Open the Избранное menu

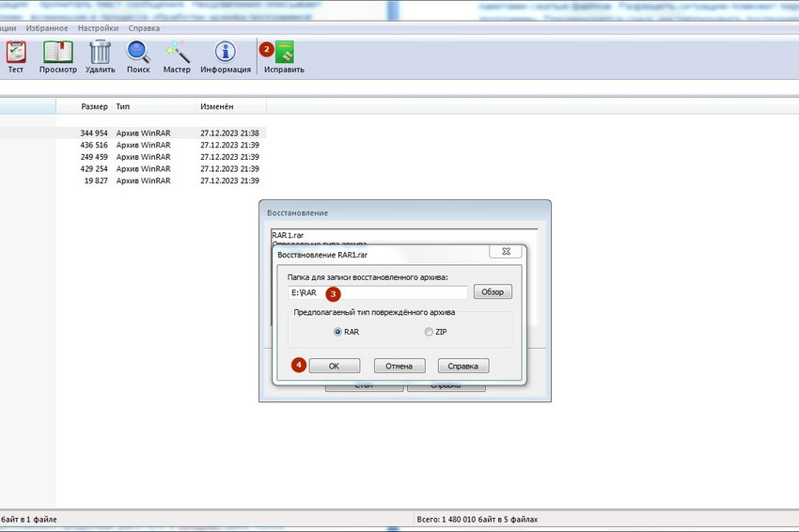pyautogui.click(x=47, y=28)
